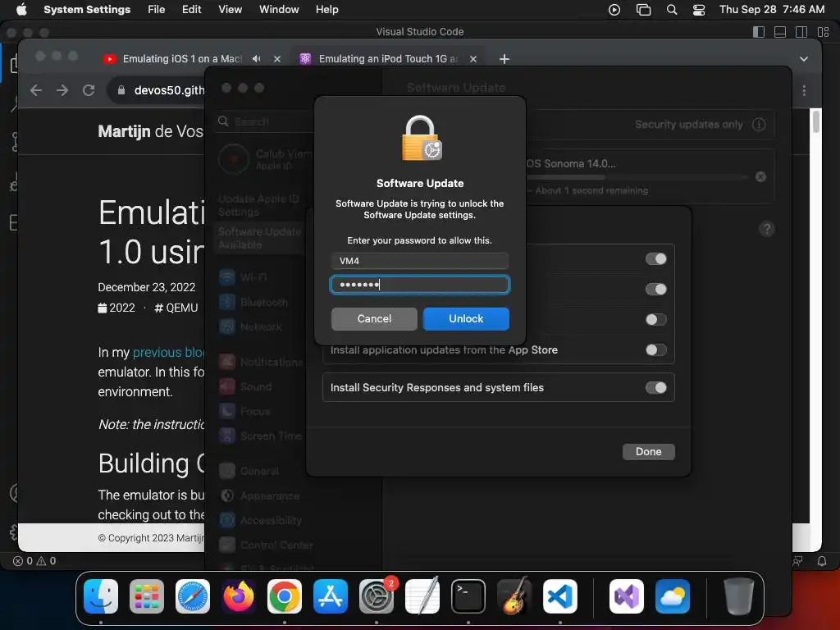Go forward in the browser
Viewport: 840px width, 630px height.
point(62,90)
